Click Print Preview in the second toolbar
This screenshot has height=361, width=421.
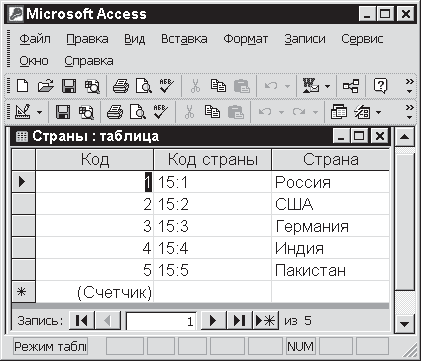pos(138,112)
